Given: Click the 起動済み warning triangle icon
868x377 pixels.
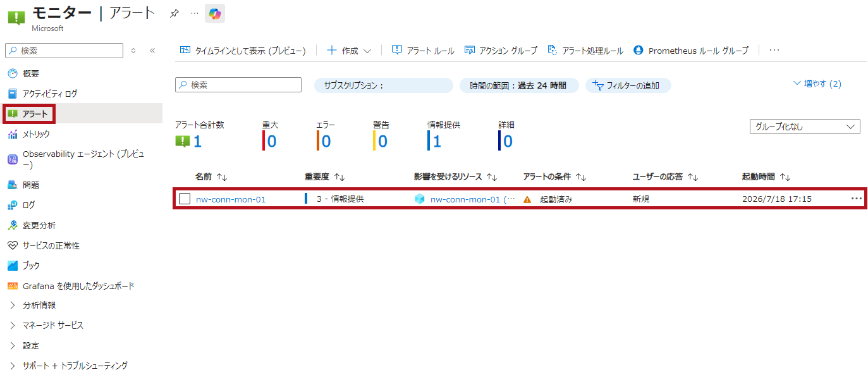Looking at the screenshot, I should point(528,199).
